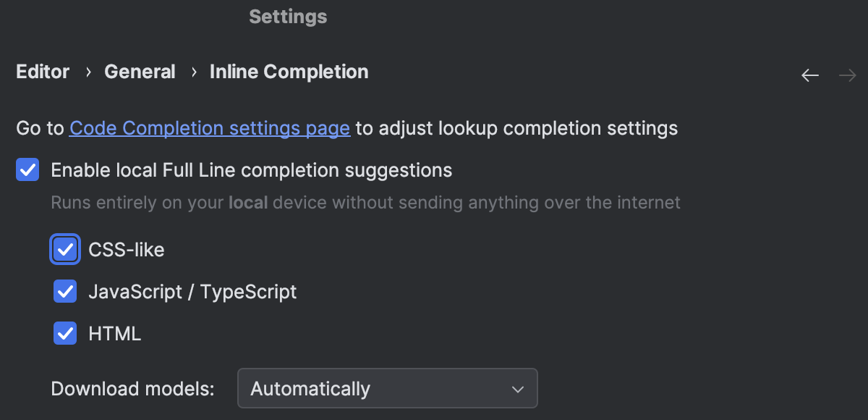Uncheck the CSS-like checkbox

[65, 249]
